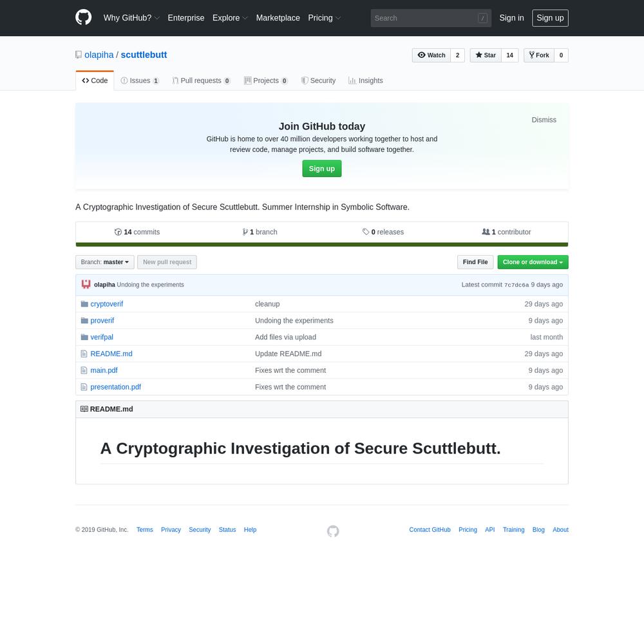Click Sign in at the top
This screenshot has height=644, width=644.
[512, 18]
